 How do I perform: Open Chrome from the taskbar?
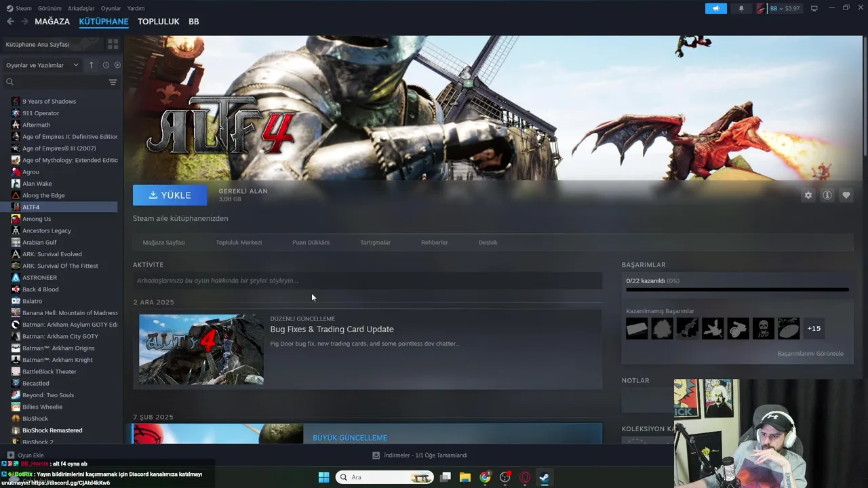click(485, 477)
